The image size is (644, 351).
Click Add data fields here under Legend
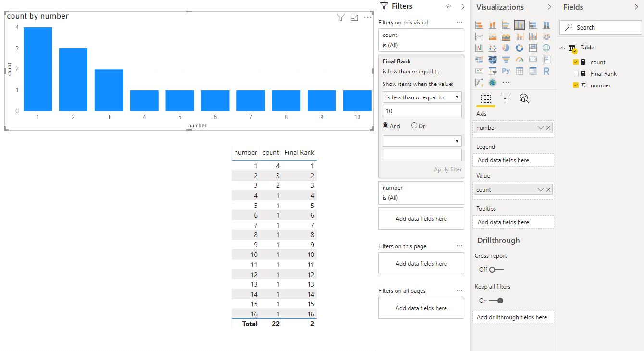(513, 160)
